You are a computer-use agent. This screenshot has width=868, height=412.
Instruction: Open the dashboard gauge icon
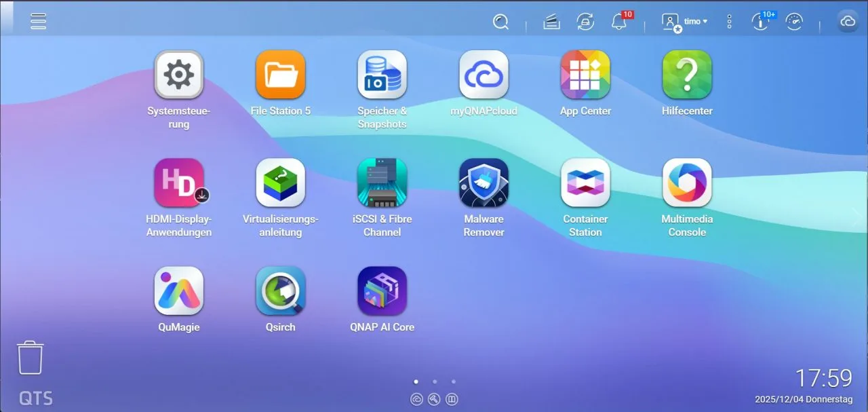[793, 22]
